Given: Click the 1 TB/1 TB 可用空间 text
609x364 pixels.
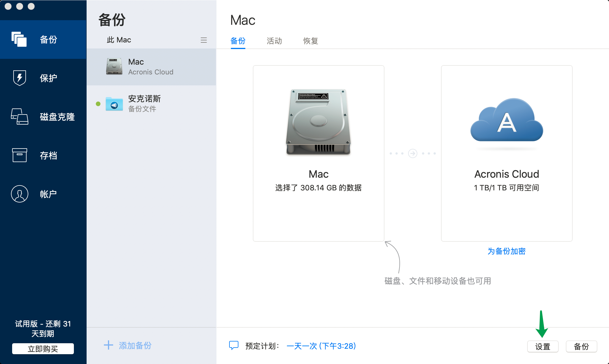Looking at the screenshot, I should [507, 188].
